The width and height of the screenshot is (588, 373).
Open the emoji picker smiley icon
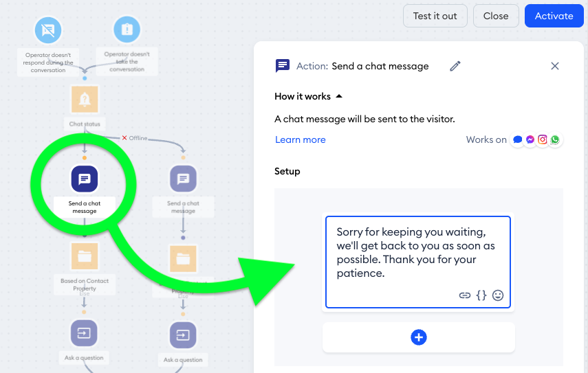point(498,295)
